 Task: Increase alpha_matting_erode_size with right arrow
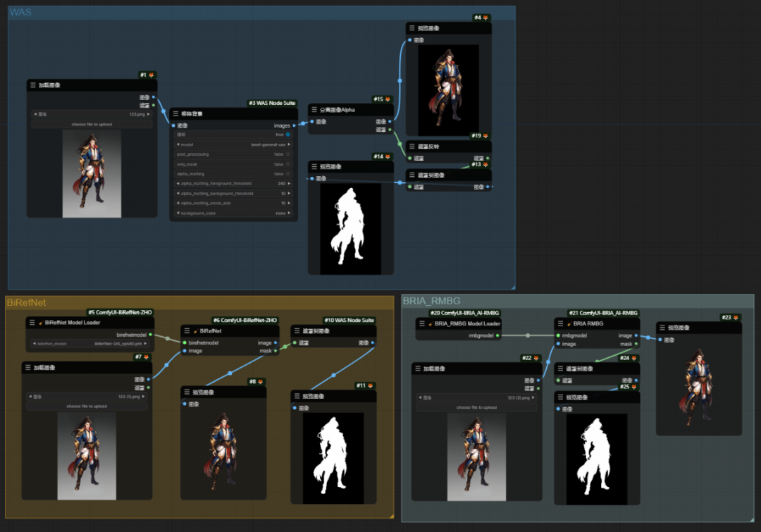[290, 203]
